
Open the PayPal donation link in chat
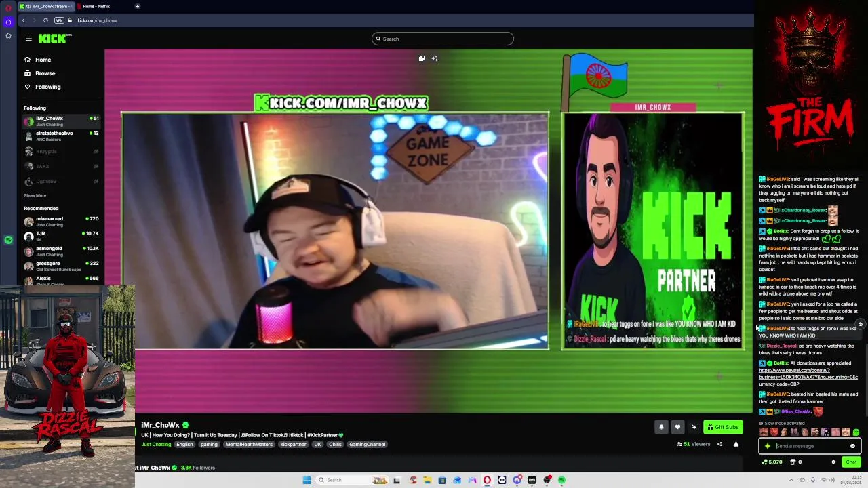(808, 377)
